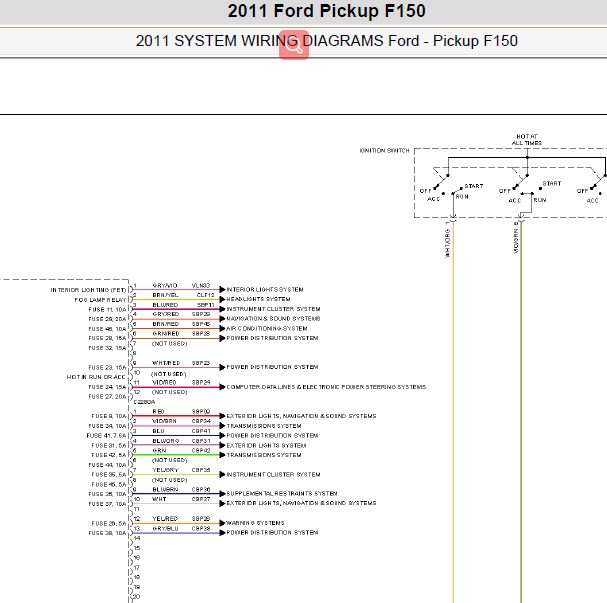The height and width of the screenshot is (603, 607).
Task: Click AIR CONDITIONING SYSTEM destination
Action: 267,329
